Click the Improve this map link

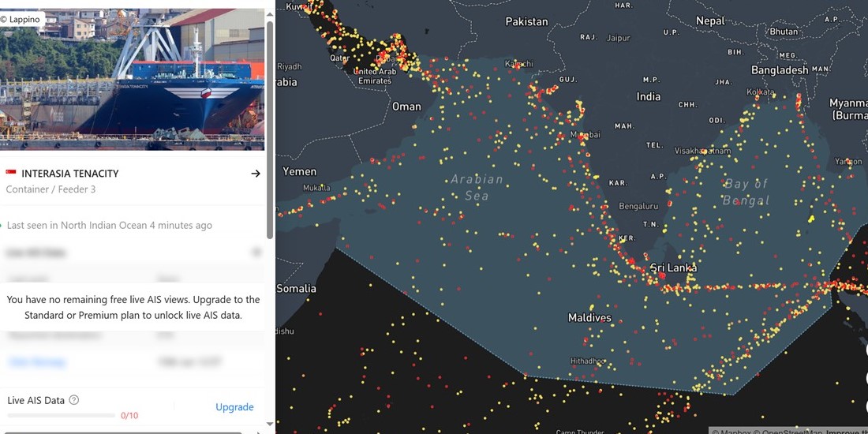click(847, 431)
